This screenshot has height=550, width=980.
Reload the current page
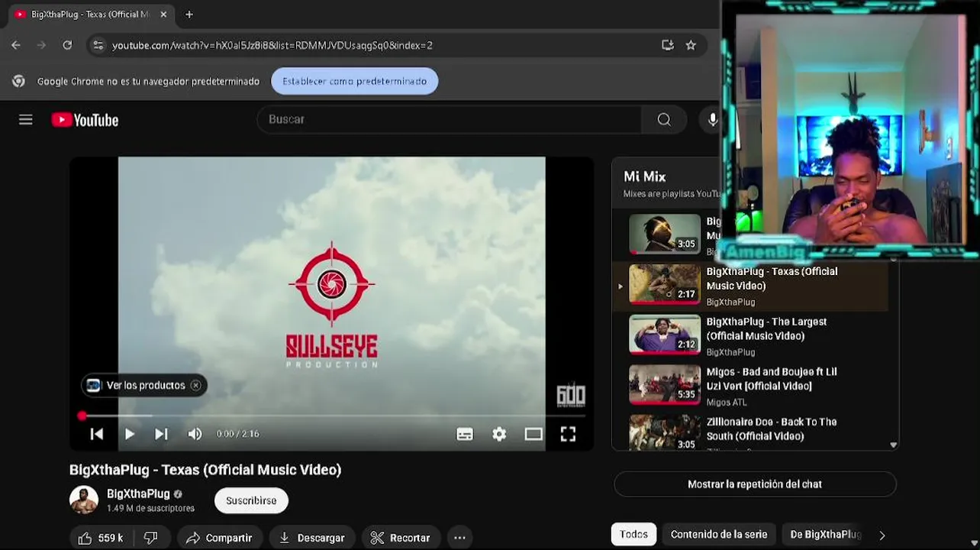[x=67, y=45]
